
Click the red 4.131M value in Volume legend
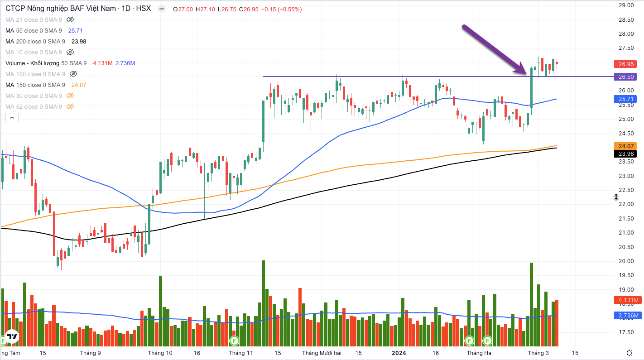tap(103, 63)
